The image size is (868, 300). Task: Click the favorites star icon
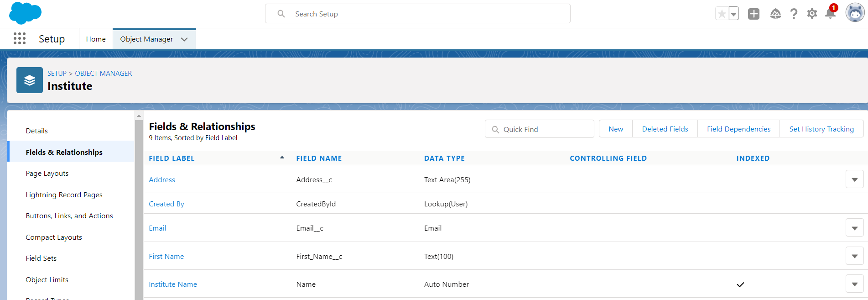coord(722,14)
